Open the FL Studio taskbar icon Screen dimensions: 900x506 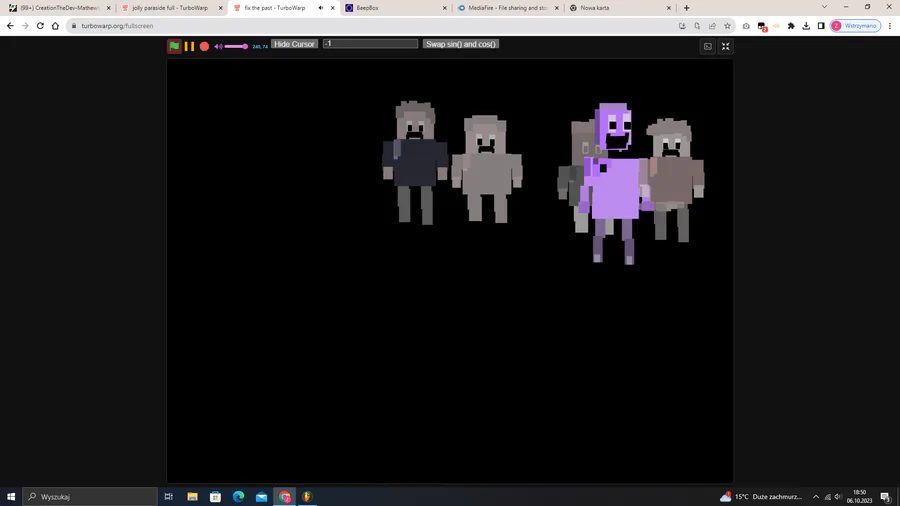coord(307,497)
